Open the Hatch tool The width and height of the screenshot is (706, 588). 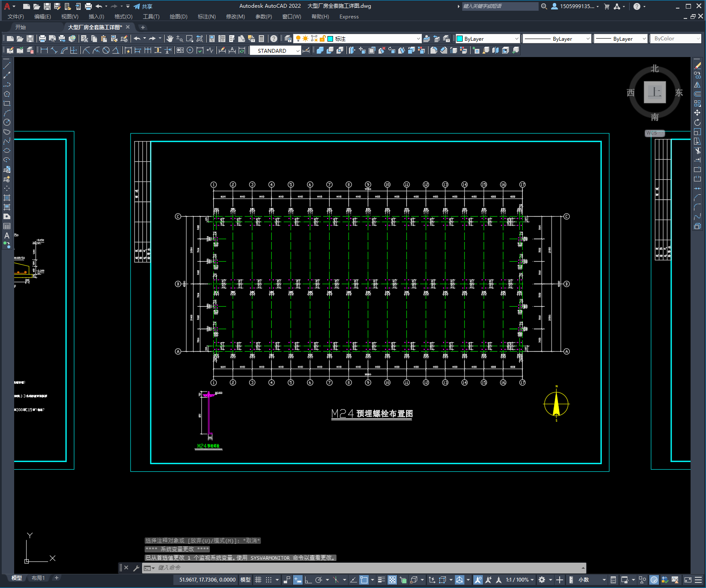[x=7, y=198]
